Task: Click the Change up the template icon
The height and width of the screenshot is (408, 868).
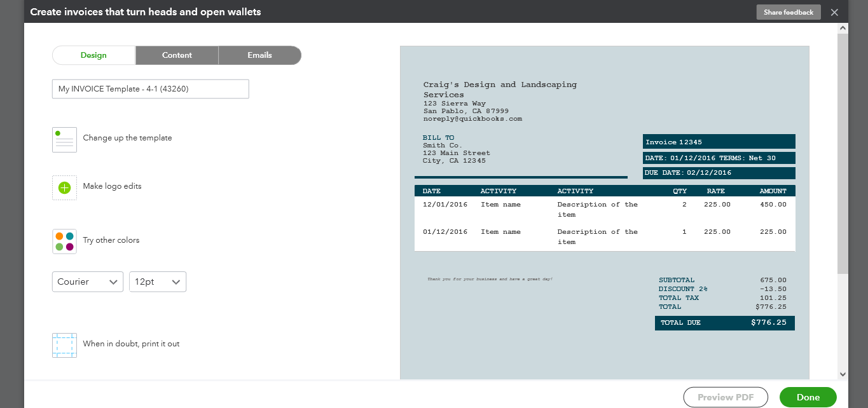Action: pos(64,139)
